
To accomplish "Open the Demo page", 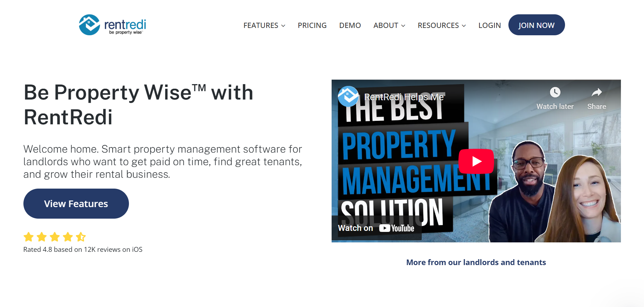I will tap(350, 25).
